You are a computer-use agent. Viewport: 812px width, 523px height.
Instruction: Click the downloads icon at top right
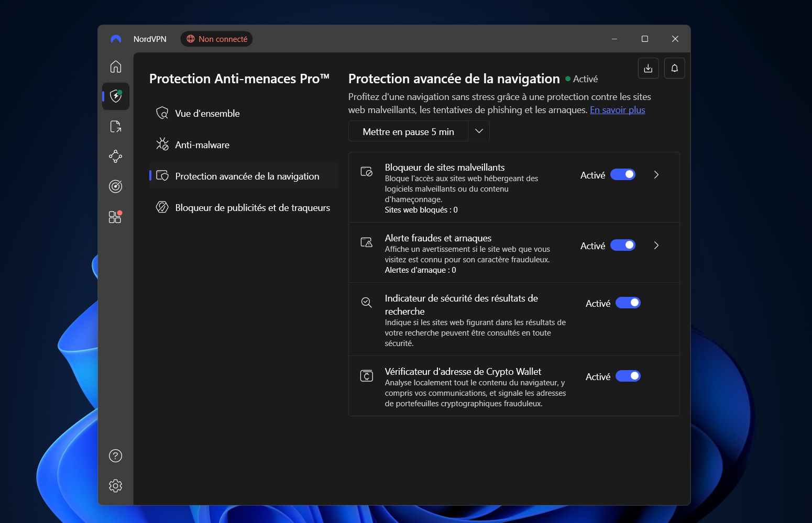[648, 68]
